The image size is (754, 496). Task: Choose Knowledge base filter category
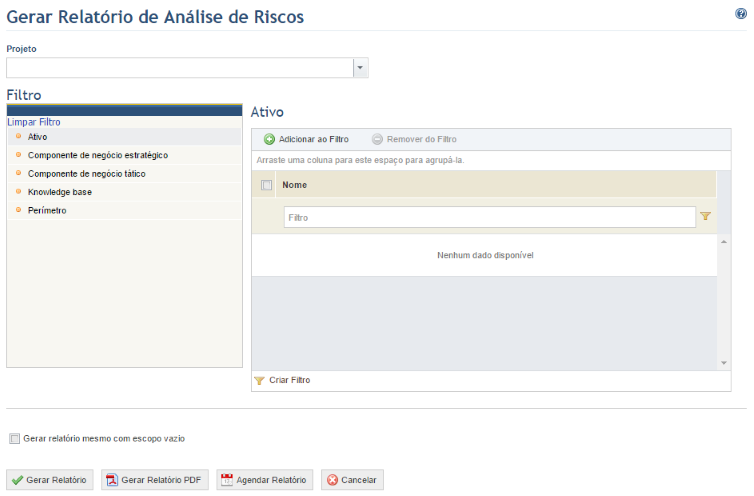tap(125, 192)
